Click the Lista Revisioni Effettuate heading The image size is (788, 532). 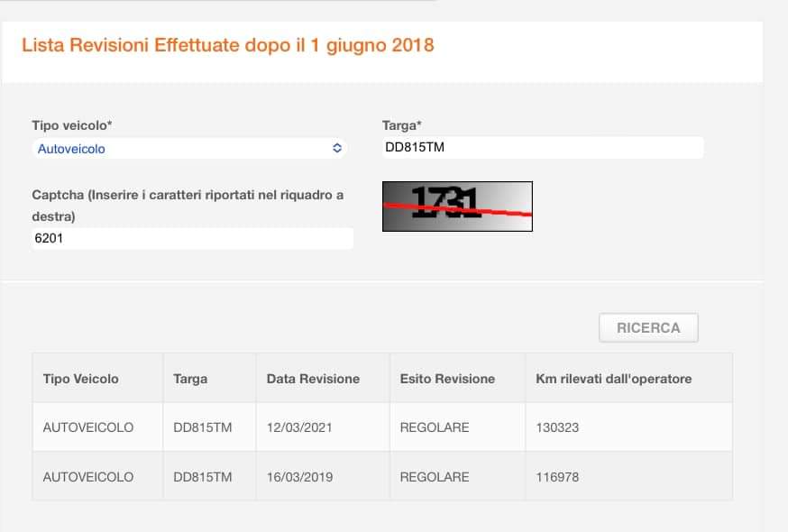pyautogui.click(x=227, y=45)
